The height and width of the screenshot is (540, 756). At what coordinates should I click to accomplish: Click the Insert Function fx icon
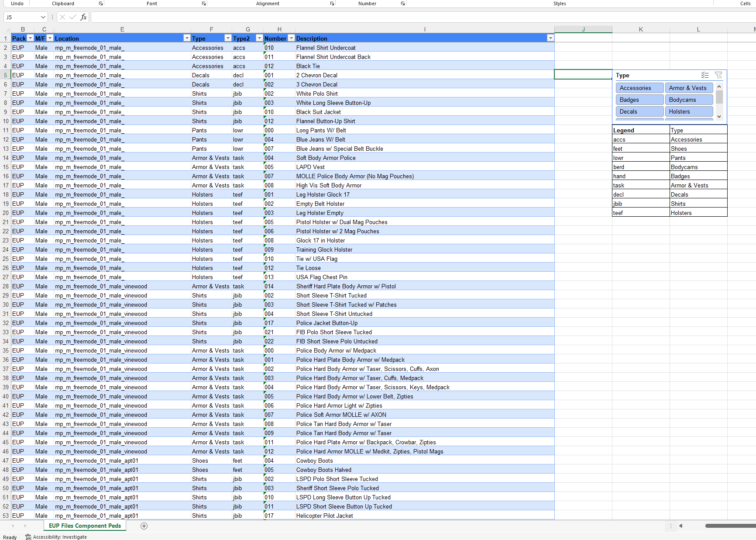coord(83,17)
